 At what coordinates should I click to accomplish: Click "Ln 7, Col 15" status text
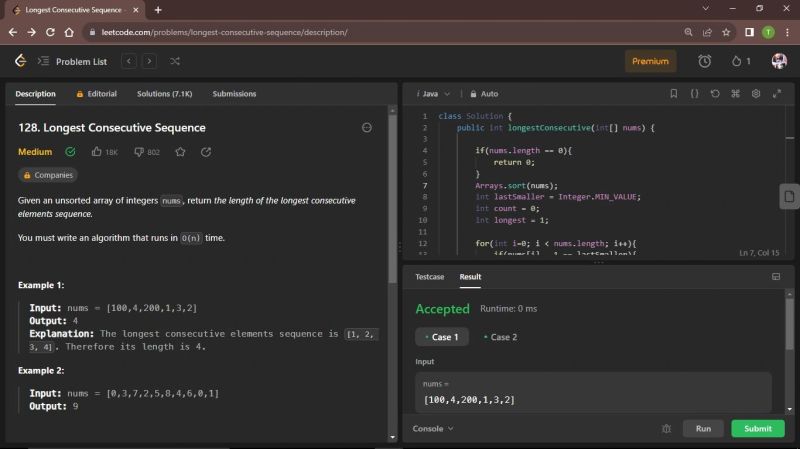click(x=759, y=253)
